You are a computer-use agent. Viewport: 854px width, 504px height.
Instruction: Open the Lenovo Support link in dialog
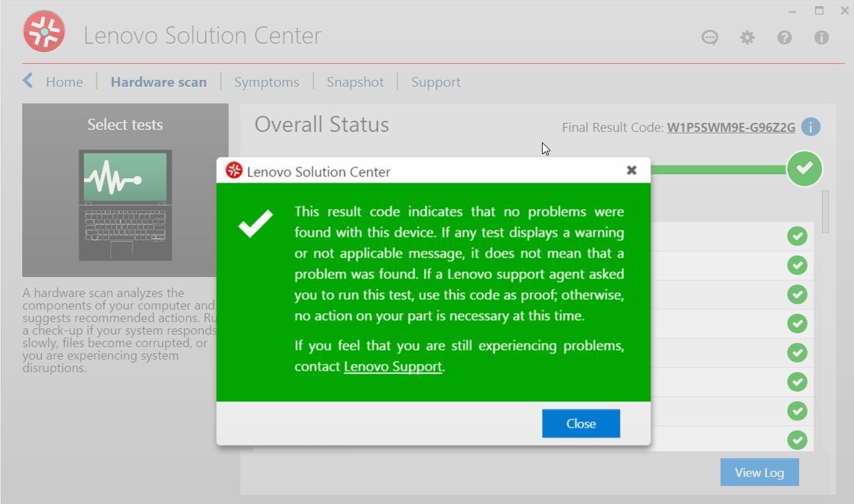coord(393,367)
